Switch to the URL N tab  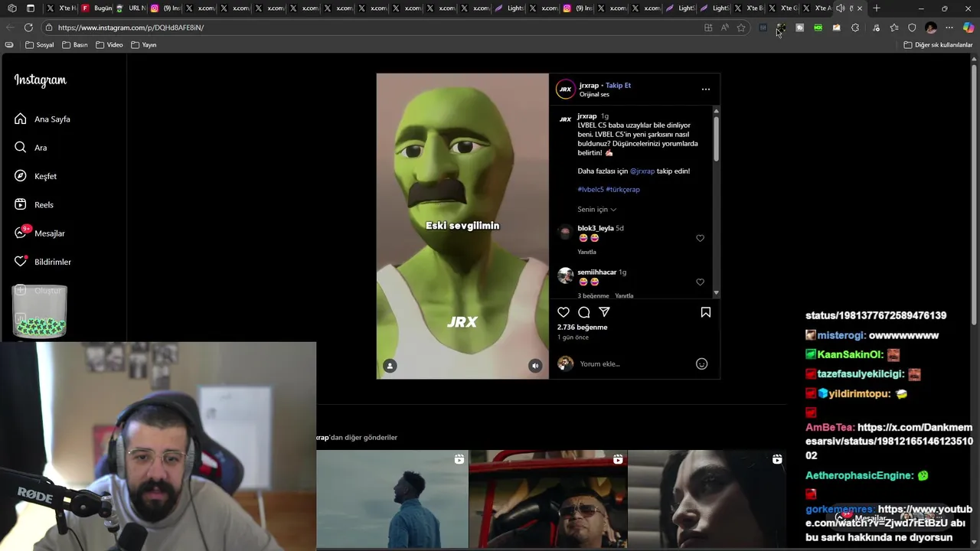[x=130, y=8]
